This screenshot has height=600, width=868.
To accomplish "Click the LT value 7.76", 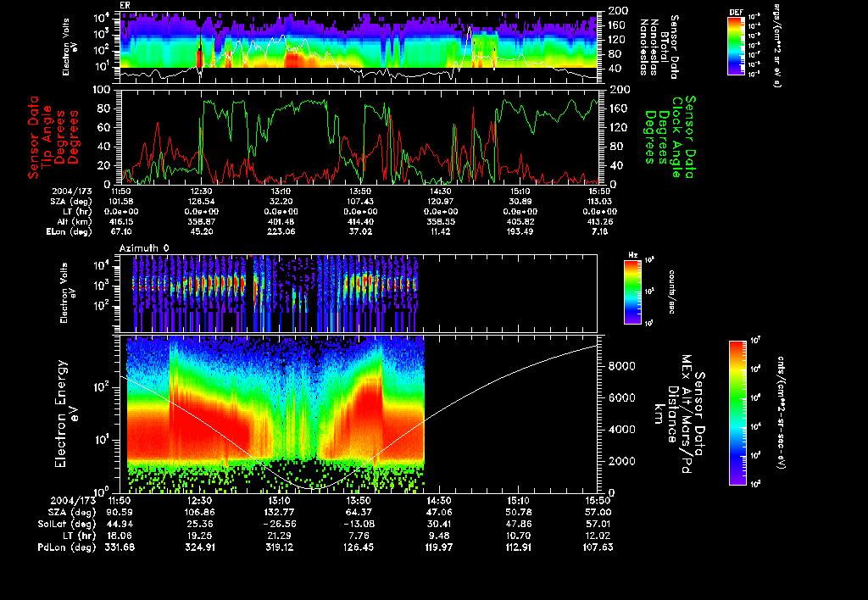I will point(359,536).
